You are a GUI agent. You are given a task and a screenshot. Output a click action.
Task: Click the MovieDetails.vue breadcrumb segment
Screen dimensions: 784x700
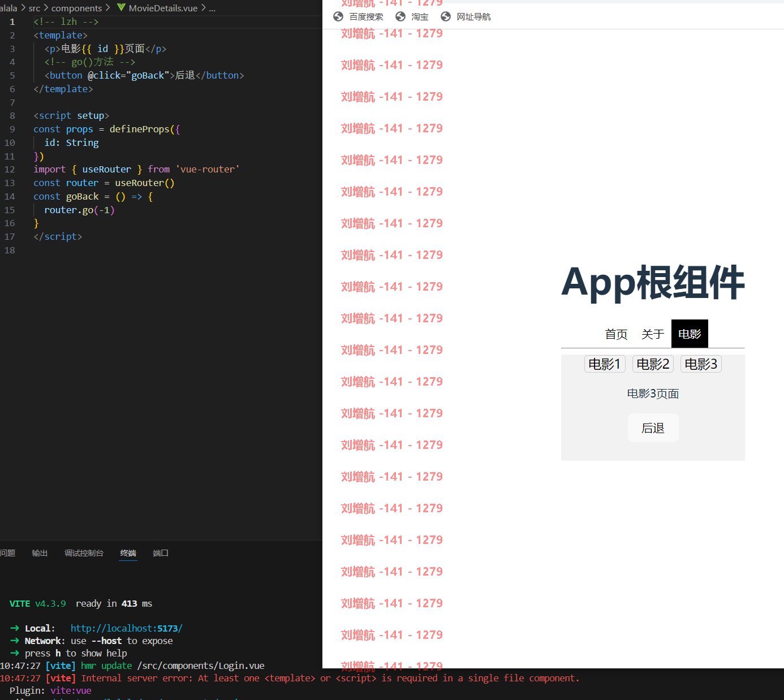[x=163, y=8]
